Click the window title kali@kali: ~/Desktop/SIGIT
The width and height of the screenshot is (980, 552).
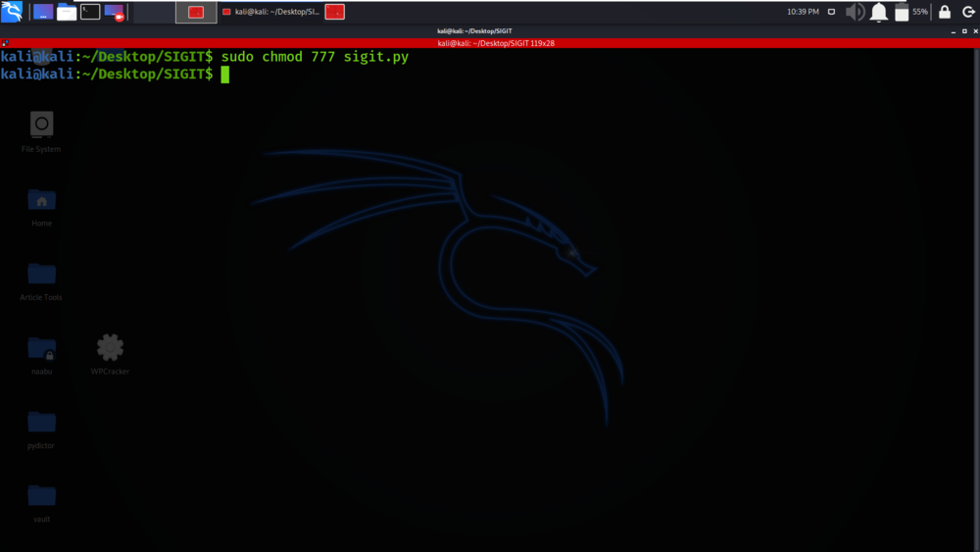[x=474, y=30]
